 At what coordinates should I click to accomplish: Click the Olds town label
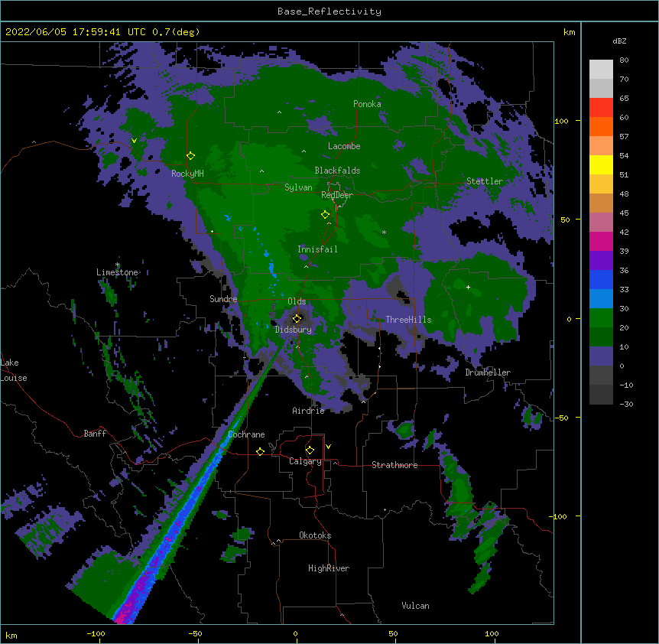(x=297, y=301)
